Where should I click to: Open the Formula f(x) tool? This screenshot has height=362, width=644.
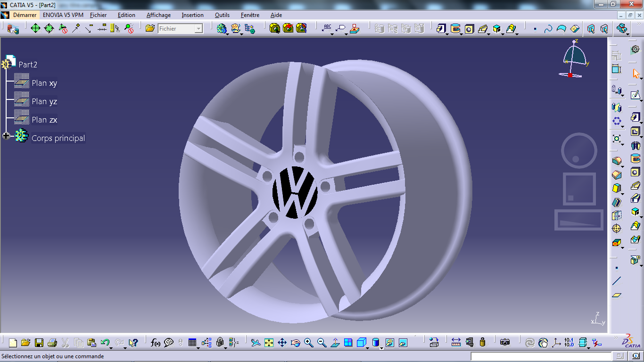pyautogui.click(x=156, y=343)
